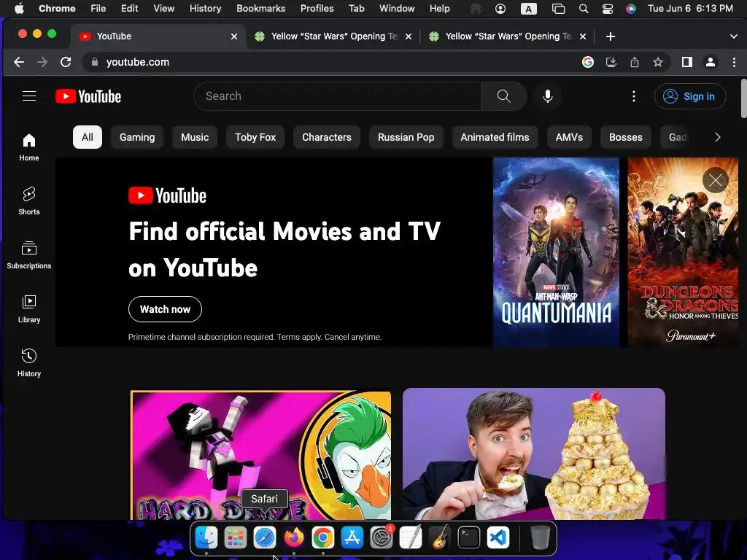This screenshot has width=747, height=560.
Task: Select the Animated films chip
Action: pyautogui.click(x=495, y=137)
